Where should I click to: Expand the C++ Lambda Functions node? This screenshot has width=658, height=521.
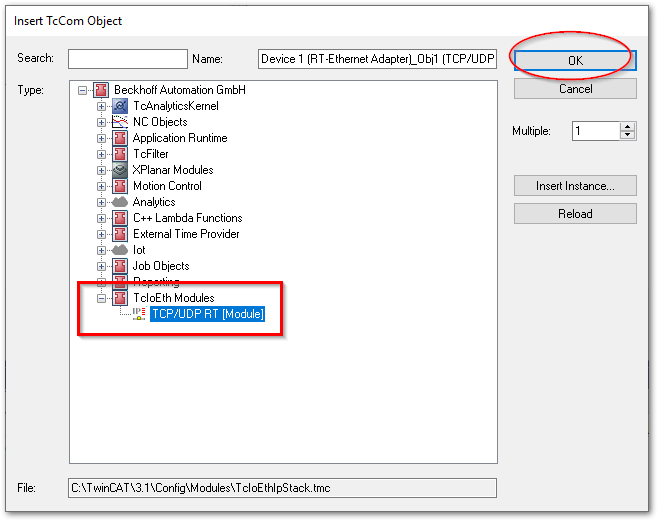101,219
